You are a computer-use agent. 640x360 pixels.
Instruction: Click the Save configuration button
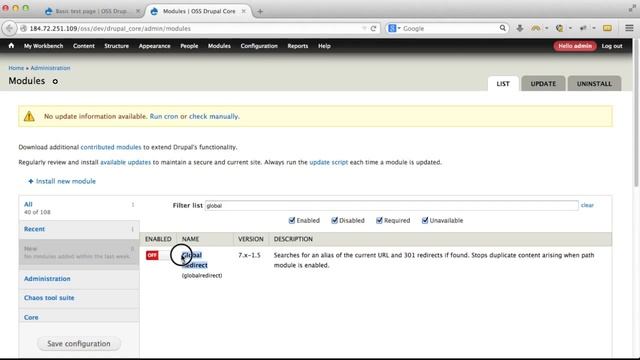pyautogui.click(x=79, y=344)
